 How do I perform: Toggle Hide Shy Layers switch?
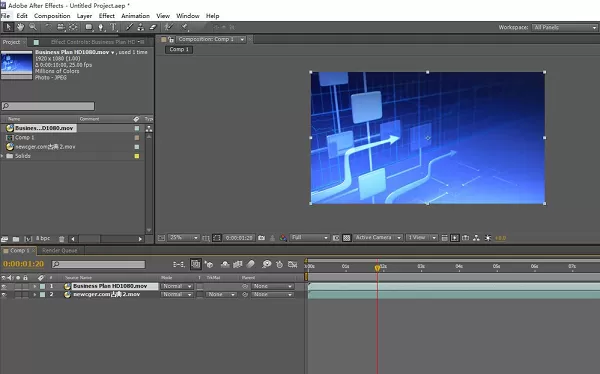point(225,264)
